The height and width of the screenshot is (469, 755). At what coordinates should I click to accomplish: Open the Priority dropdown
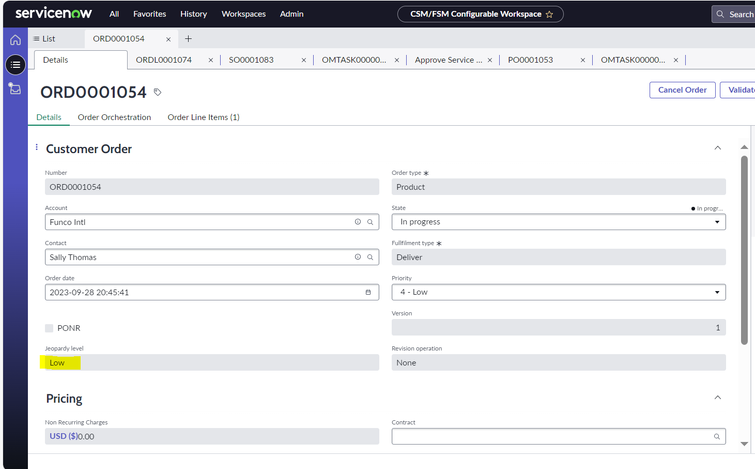pyautogui.click(x=559, y=292)
